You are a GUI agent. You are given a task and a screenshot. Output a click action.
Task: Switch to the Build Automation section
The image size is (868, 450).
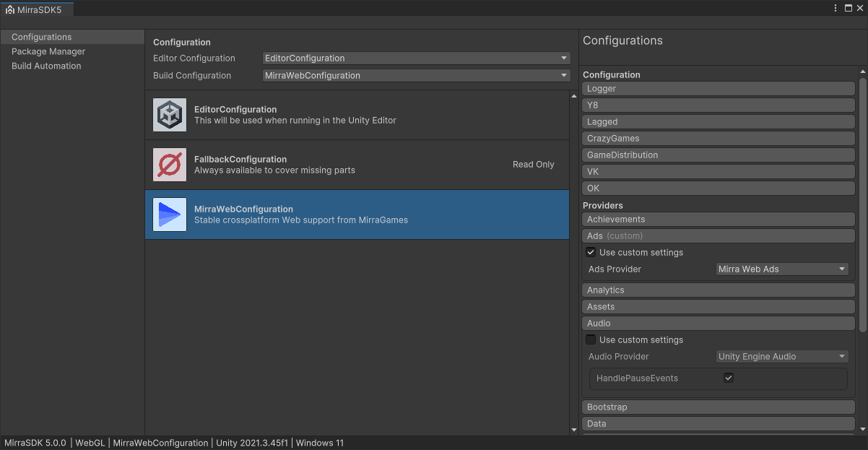pos(45,66)
